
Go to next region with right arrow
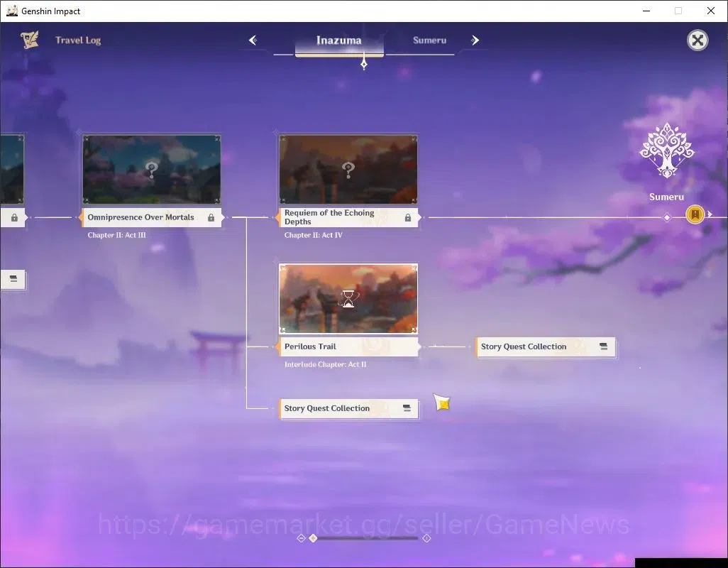(475, 40)
